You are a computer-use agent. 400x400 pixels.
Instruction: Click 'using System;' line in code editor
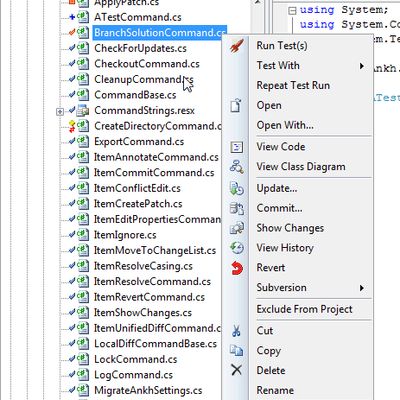(344, 10)
